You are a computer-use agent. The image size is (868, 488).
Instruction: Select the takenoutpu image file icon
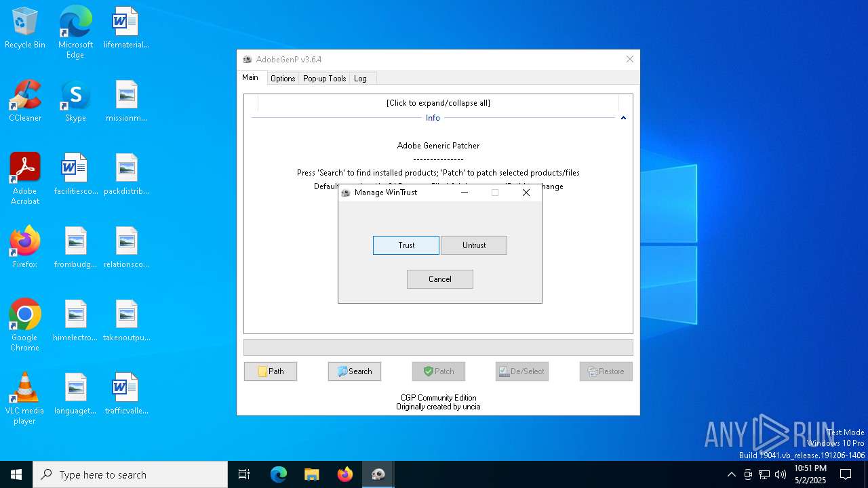pos(126,321)
